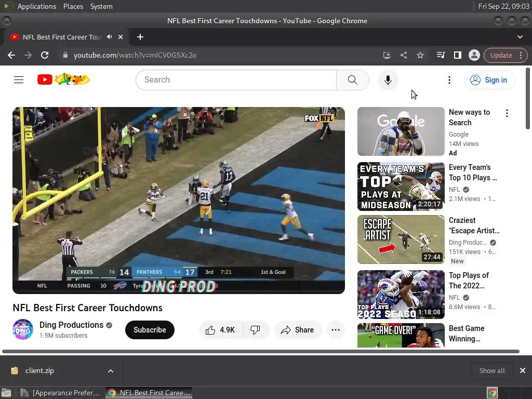Close the NFL Best First Career tab

(x=120, y=37)
